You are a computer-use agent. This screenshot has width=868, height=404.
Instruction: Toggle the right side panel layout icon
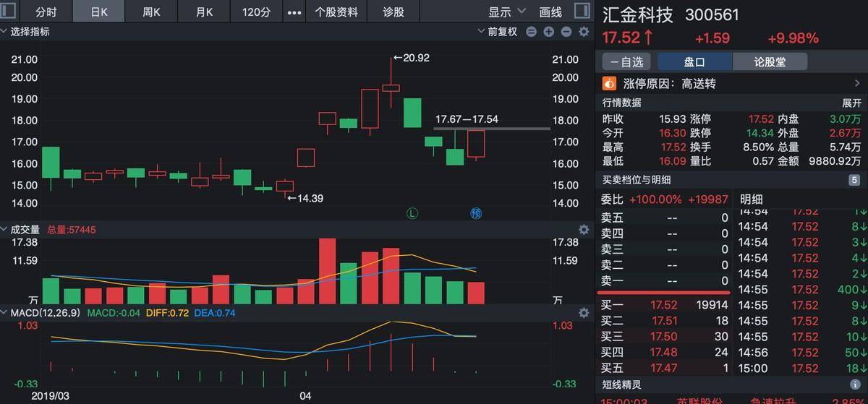pos(582,12)
